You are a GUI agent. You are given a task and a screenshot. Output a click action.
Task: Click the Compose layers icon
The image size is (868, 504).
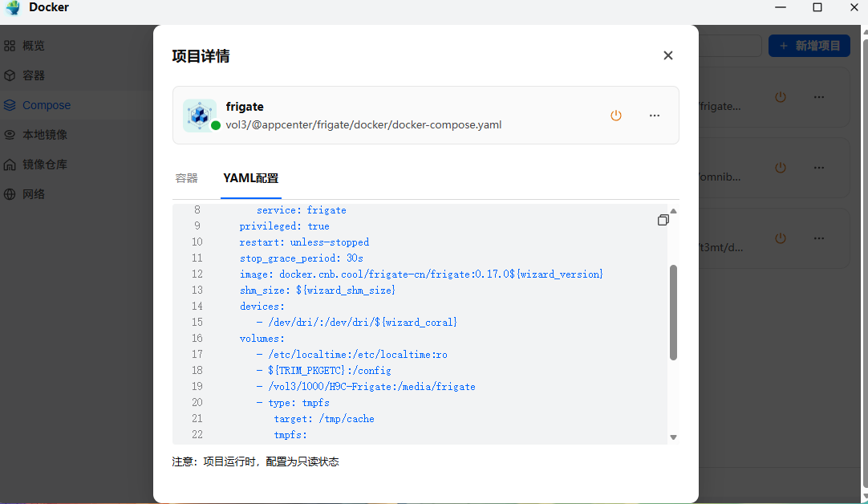[10, 105]
